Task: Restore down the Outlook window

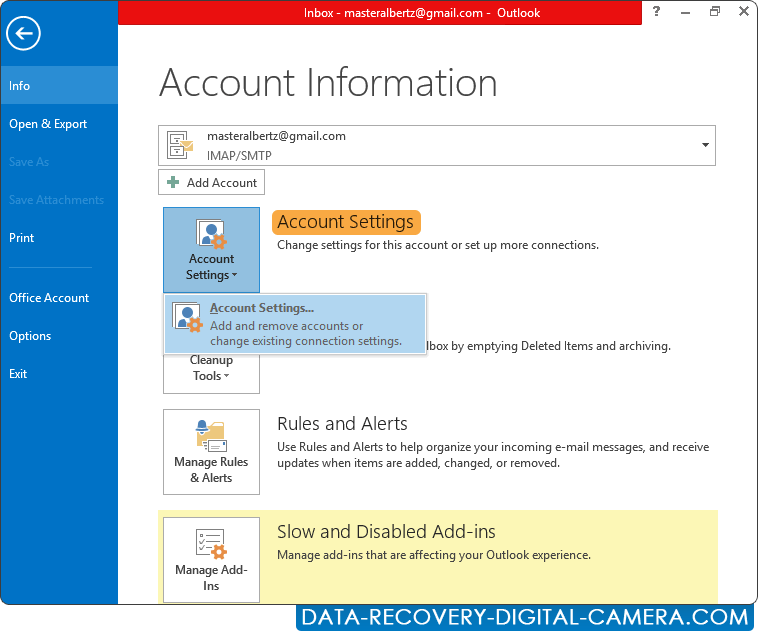Action: [x=714, y=12]
